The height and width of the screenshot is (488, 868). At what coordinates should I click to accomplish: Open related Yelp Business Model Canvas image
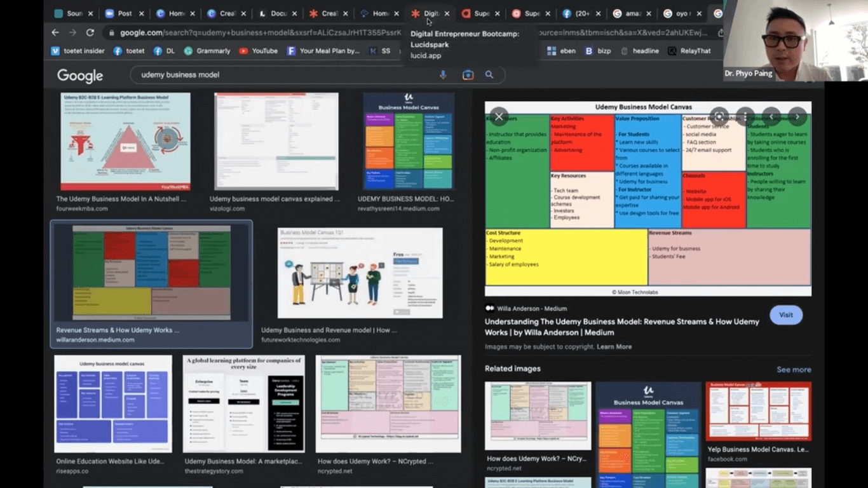[758, 411]
